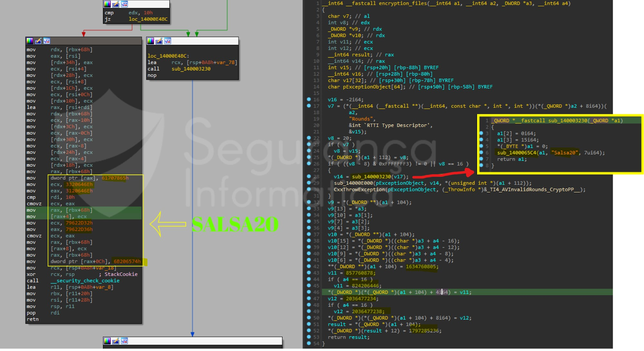Click the pencil icon on the bottom graph node
The height and width of the screenshot is (351, 644).
(x=116, y=341)
